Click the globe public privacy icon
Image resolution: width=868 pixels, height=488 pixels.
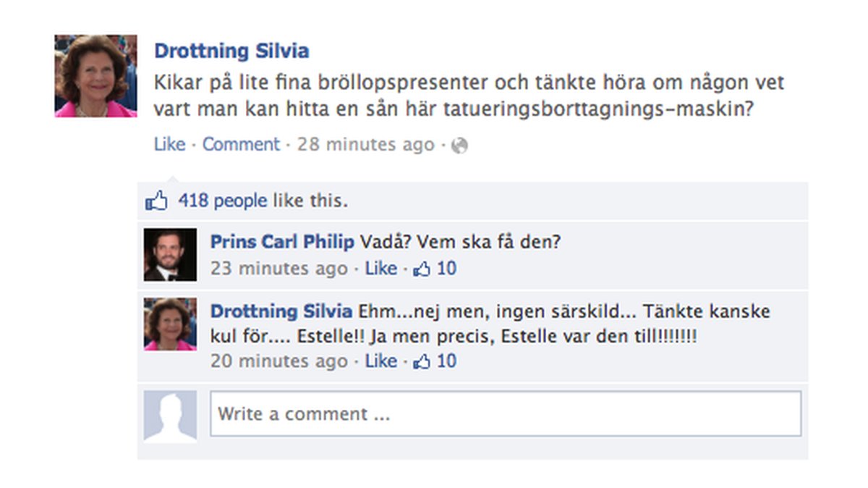[x=459, y=146]
